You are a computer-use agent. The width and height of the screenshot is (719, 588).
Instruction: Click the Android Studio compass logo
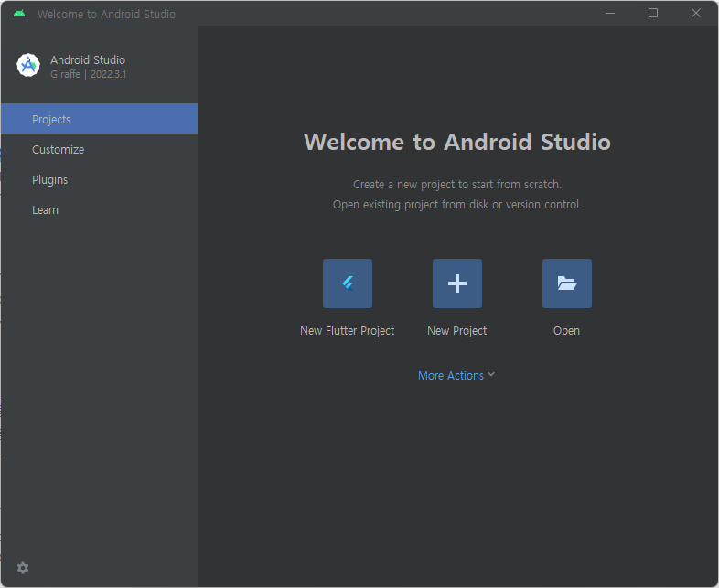(x=28, y=66)
